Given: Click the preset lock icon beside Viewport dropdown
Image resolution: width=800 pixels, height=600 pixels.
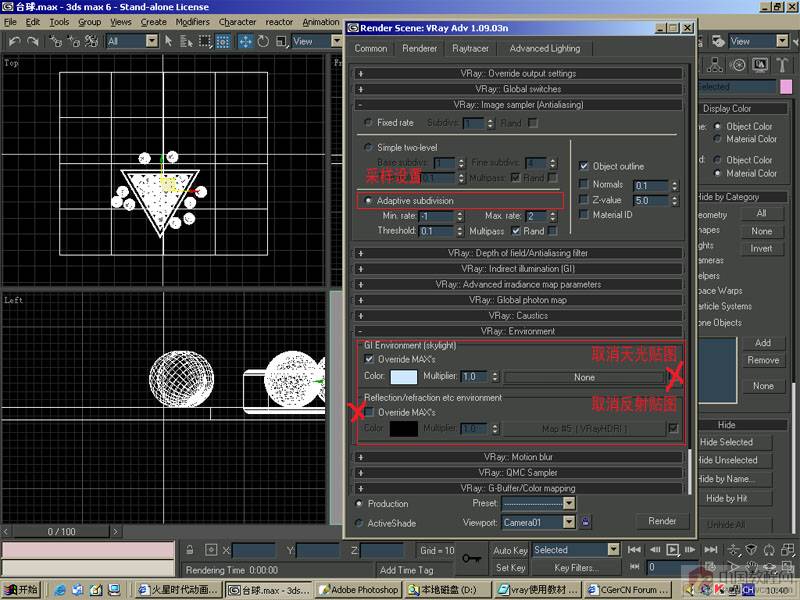Looking at the screenshot, I should (x=585, y=521).
